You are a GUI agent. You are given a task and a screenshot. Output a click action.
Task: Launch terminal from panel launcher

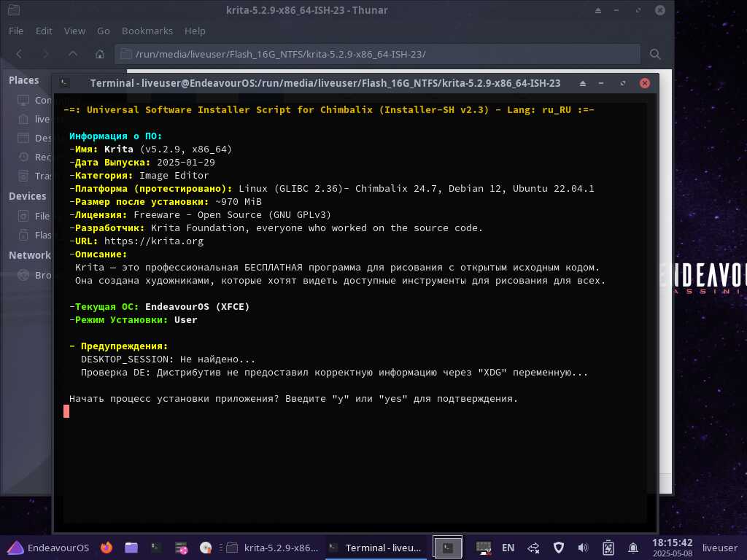[x=156, y=548]
